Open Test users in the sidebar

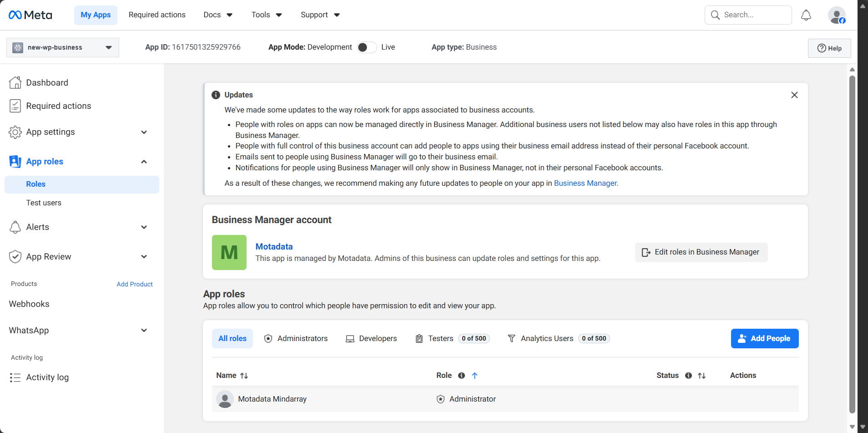point(44,203)
